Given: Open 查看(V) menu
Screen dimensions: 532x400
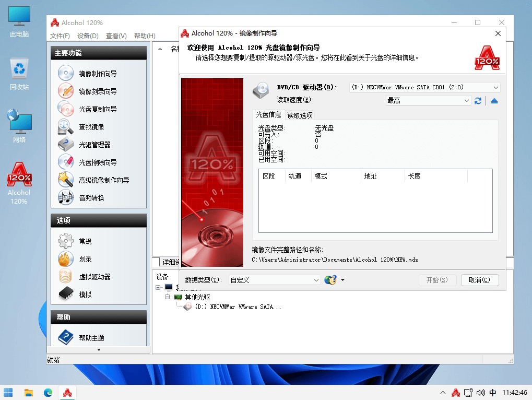Looking at the screenshot, I should tap(116, 36).
